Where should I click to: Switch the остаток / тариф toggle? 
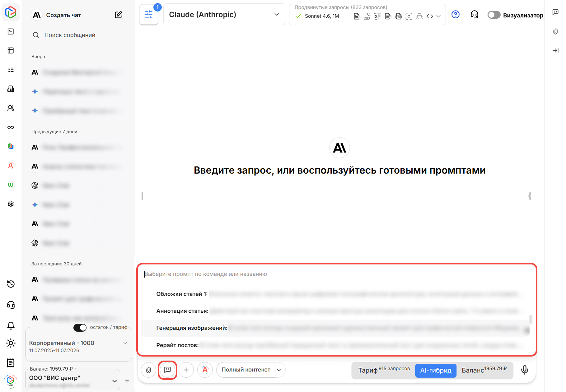(x=80, y=328)
